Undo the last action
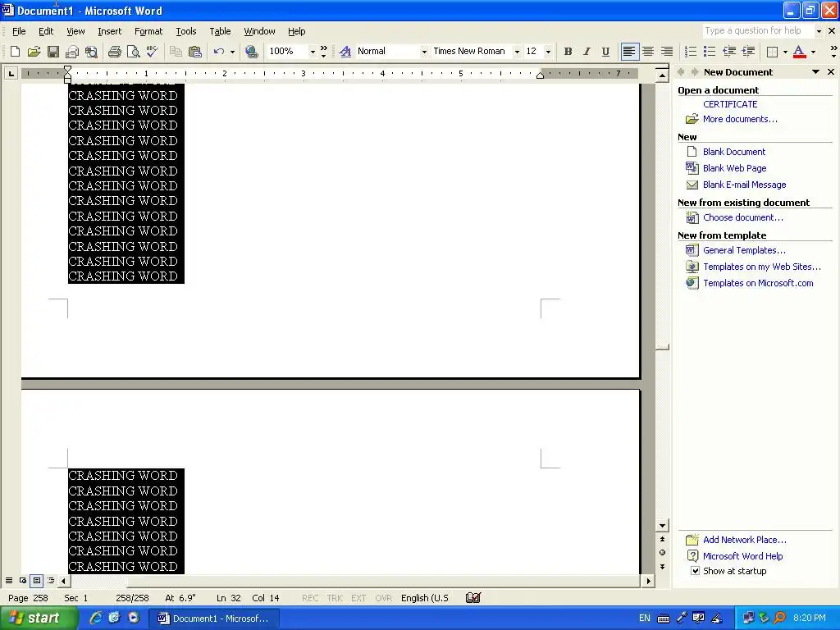The height and width of the screenshot is (630, 840). pos(218,52)
